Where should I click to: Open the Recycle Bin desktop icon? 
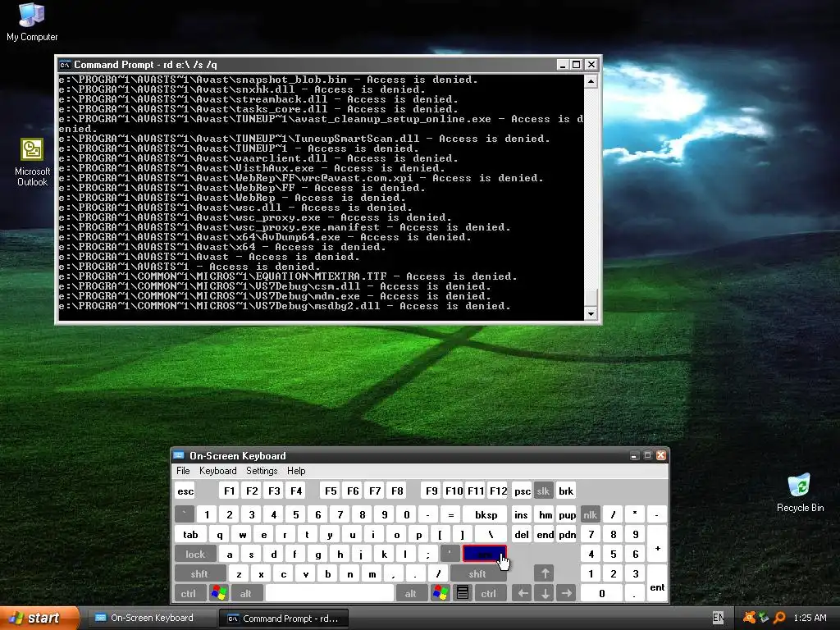[x=800, y=493]
